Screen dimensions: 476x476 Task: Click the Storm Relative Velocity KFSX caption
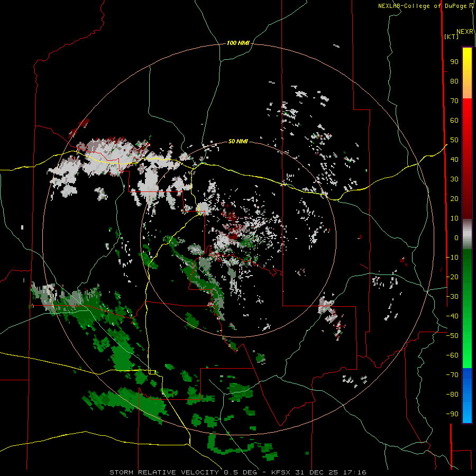pyautogui.click(x=238, y=472)
